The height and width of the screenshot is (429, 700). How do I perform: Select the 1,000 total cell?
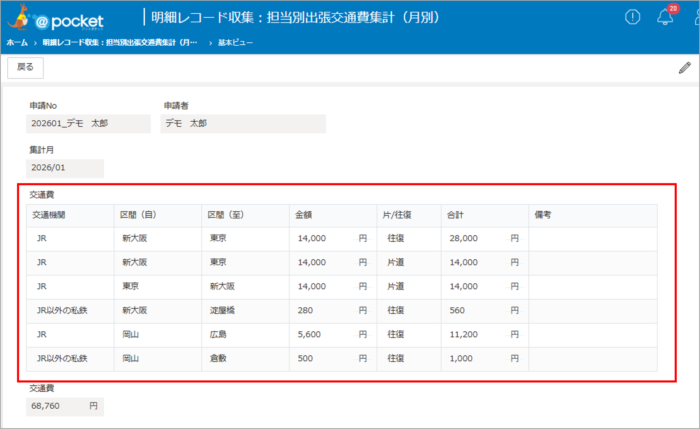click(x=485, y=359)
